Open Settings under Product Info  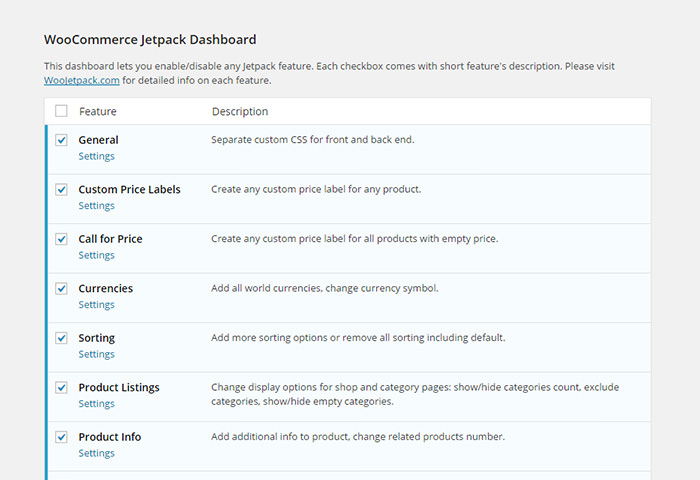(96, 454)
